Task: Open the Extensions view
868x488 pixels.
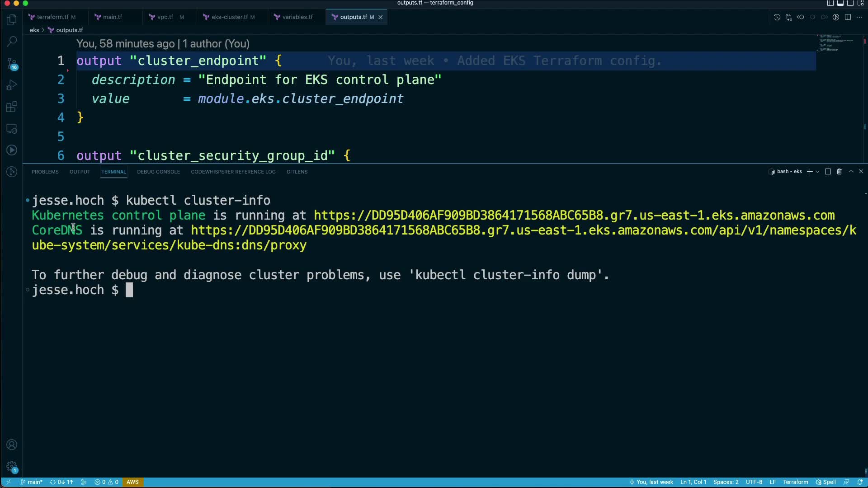Action: [x=12, y=107]
